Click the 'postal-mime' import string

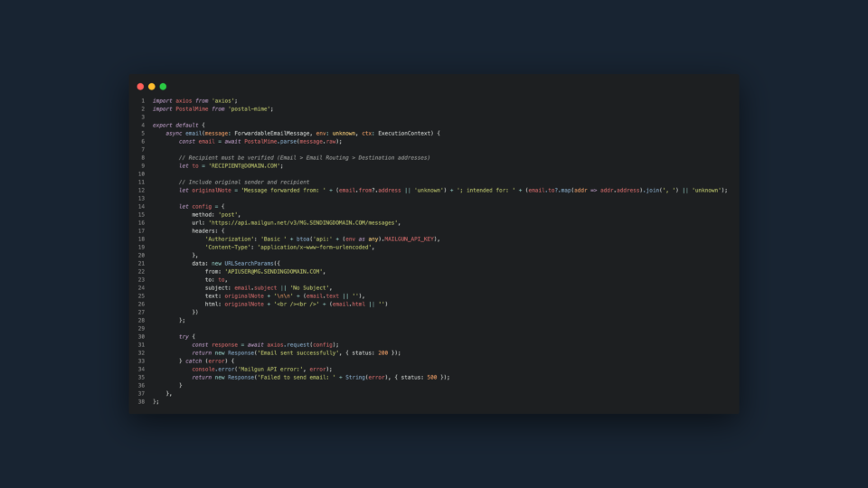pyautogui.click(x=250, y=109)
